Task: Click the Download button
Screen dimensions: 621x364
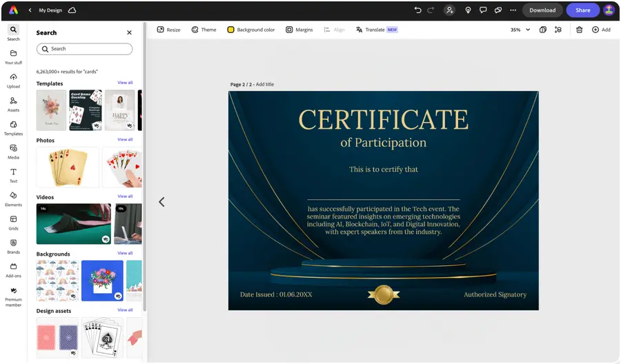Action: (542, 10)
